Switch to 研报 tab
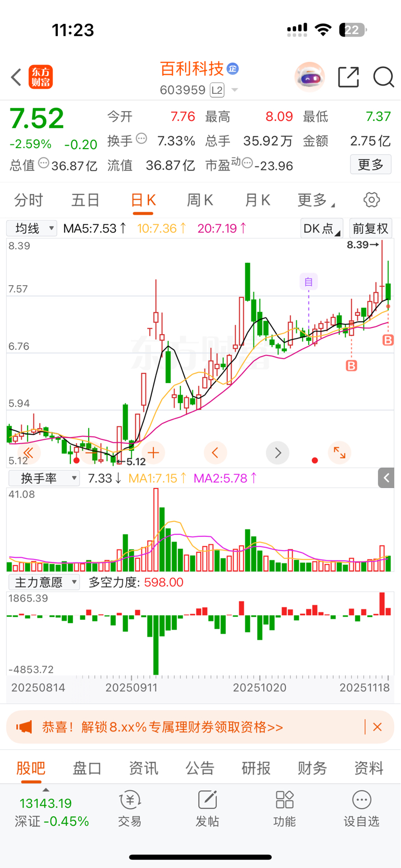Viewport: 401px width, 868px height. (x=256, y=768)
